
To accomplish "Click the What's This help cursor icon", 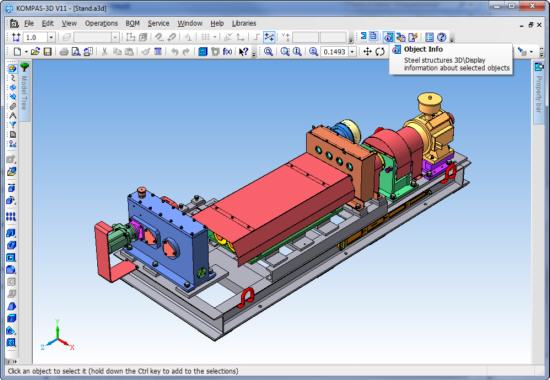I will tap(243, 52).
